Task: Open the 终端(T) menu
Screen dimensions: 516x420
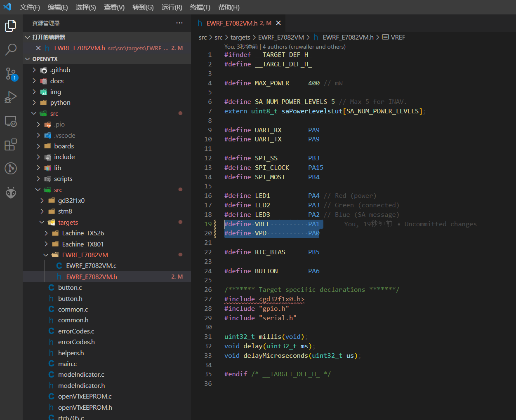Action: (200, 7)
